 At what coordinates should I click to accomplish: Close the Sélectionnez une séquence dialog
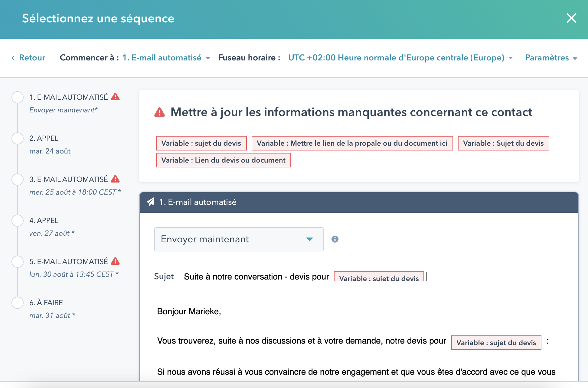pyautogui.click(x=571, y=18)
